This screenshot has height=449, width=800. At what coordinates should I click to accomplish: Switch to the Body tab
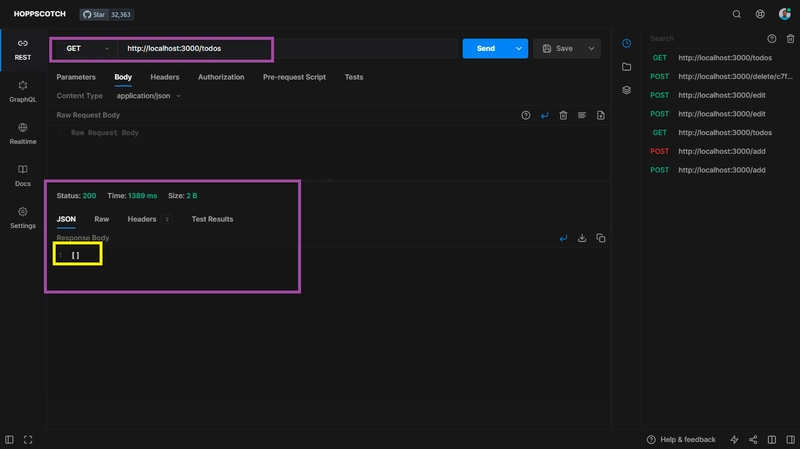pyautogui.click(x=123, y=77)
